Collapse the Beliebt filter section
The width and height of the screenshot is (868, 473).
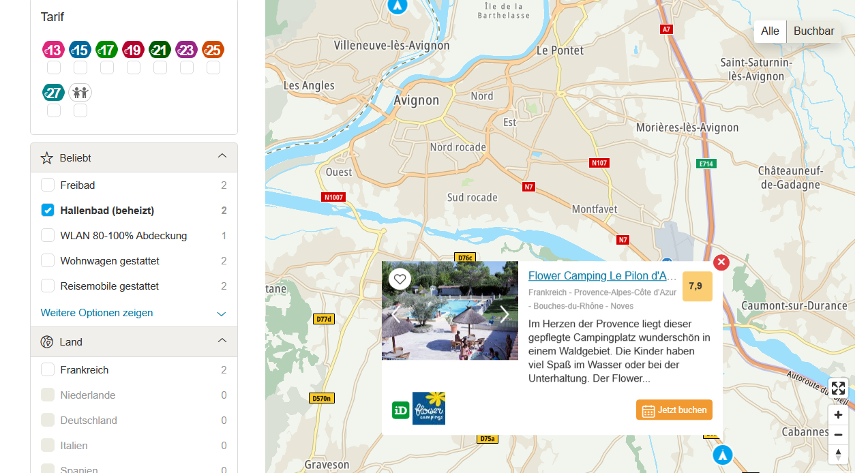[222, 157]
